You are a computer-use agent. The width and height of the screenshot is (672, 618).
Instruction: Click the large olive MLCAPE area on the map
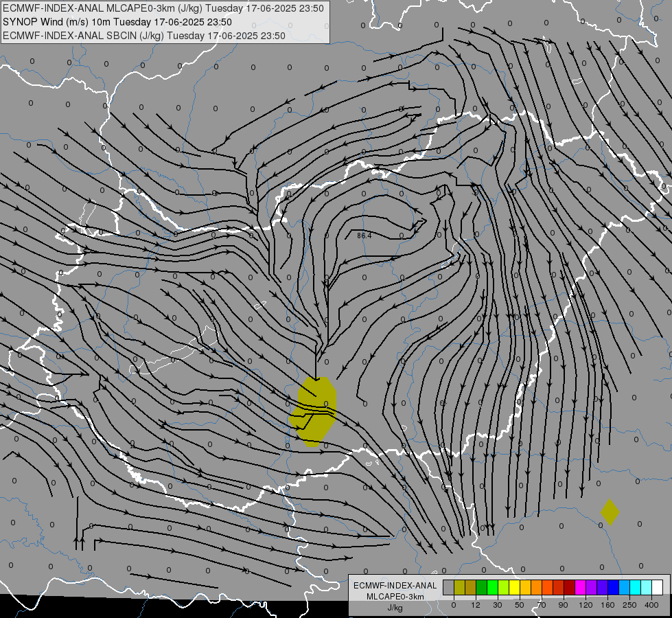313,412
